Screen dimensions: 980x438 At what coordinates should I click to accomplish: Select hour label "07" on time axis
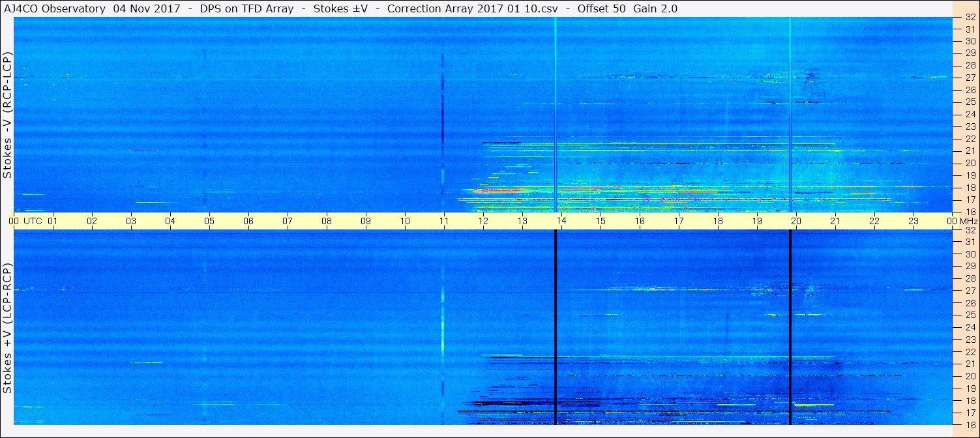288,221
